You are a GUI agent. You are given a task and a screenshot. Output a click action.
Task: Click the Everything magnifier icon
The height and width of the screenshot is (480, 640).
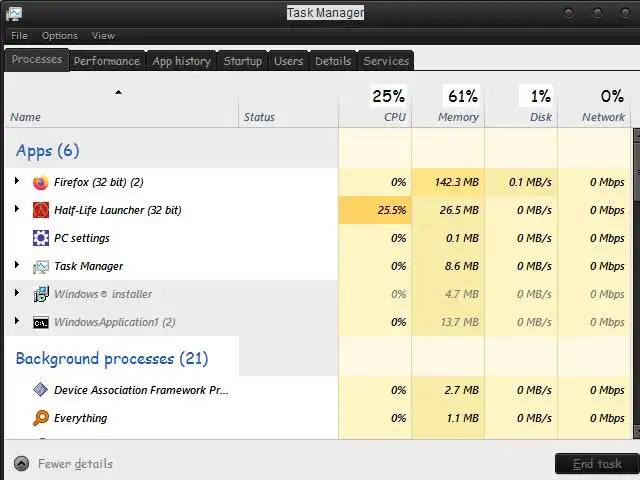click(40, 418)
